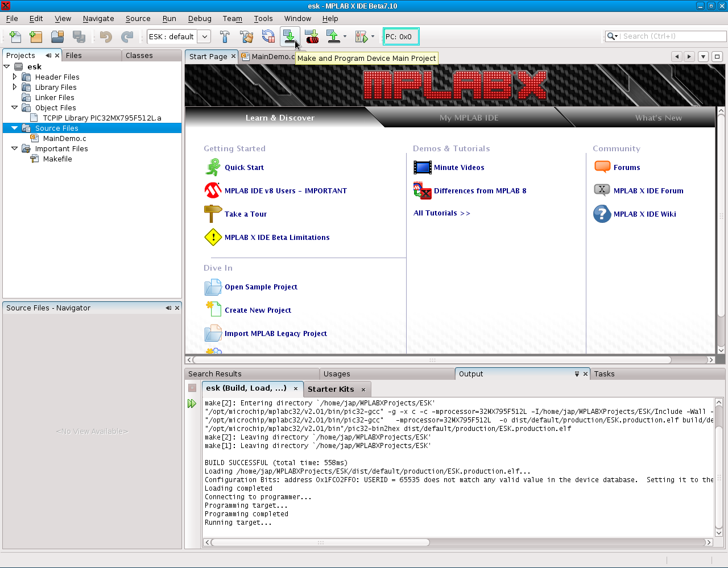Open the ESK default configuration combo box
Image resolution: width=728 pixels, height=568 pixels.
pos(179,37)
